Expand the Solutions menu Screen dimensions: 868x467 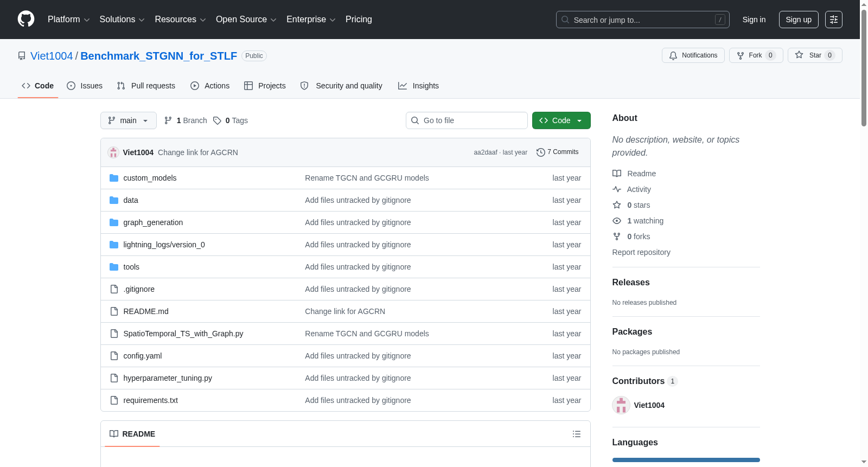pos(122,20)
